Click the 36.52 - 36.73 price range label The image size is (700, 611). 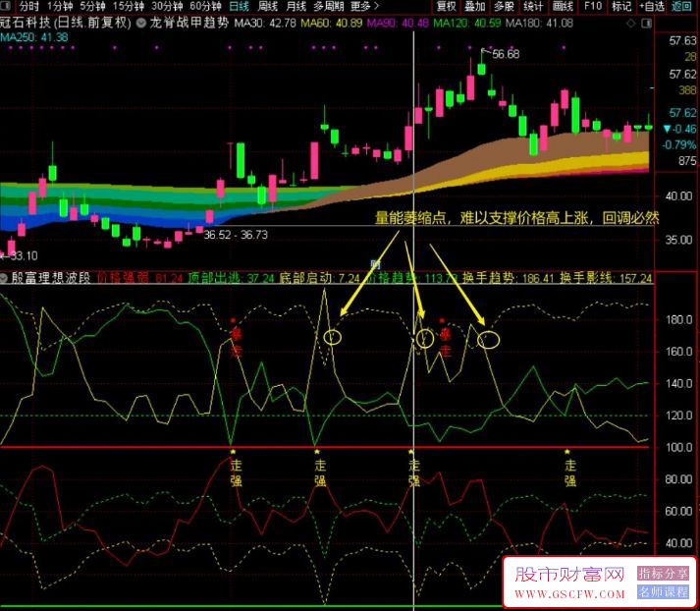[236, 235]
